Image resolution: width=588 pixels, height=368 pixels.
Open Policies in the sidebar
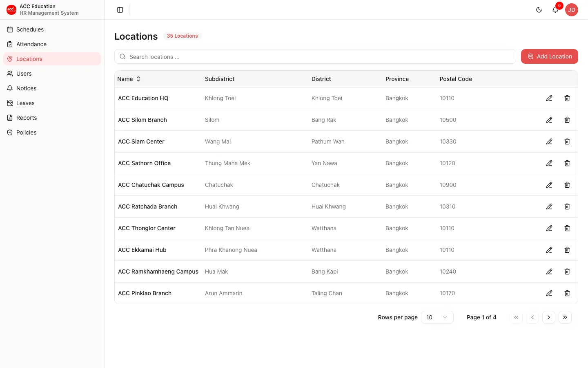52,132
